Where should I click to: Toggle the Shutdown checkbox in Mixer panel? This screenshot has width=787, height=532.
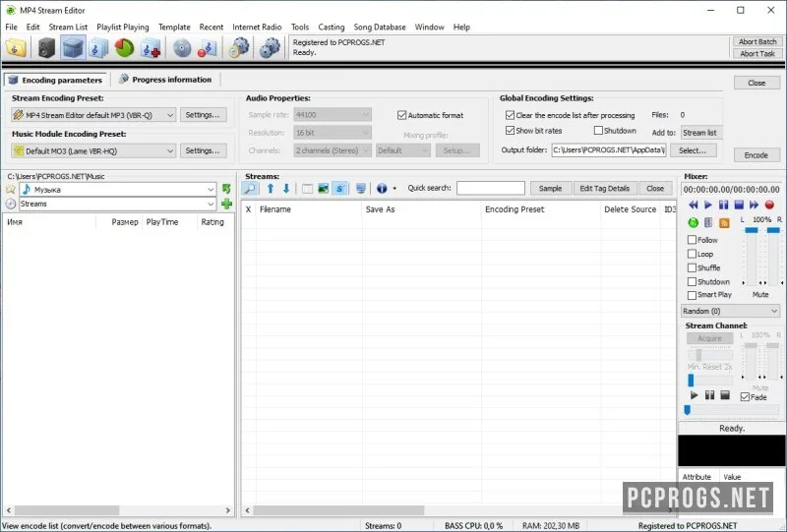pos(692,281)
